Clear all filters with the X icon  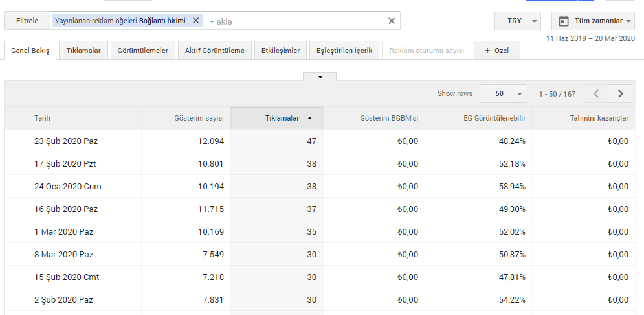[391, 21]
